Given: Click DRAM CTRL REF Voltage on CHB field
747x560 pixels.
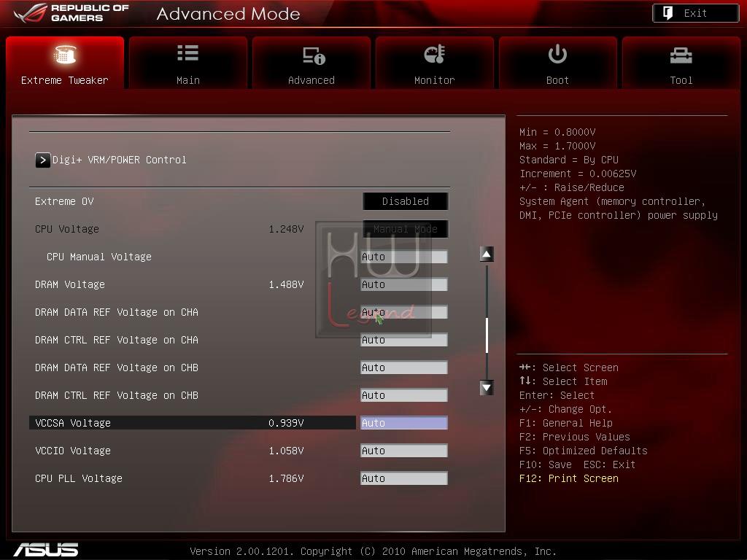Looking at the screenshot, I should (404, 395).
